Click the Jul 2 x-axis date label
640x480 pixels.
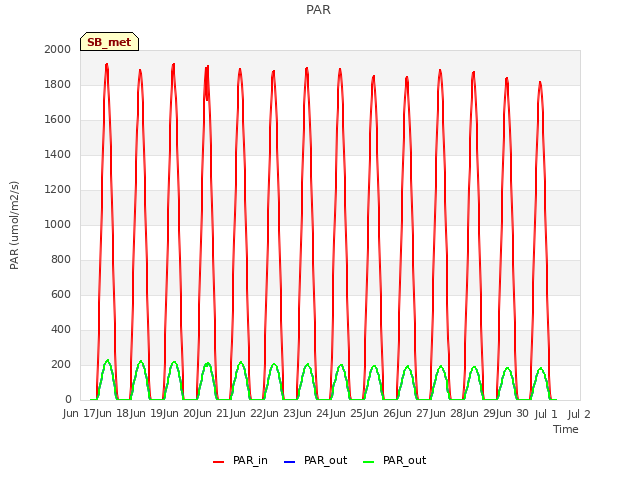pyautogui.click(x=579, y=414)
